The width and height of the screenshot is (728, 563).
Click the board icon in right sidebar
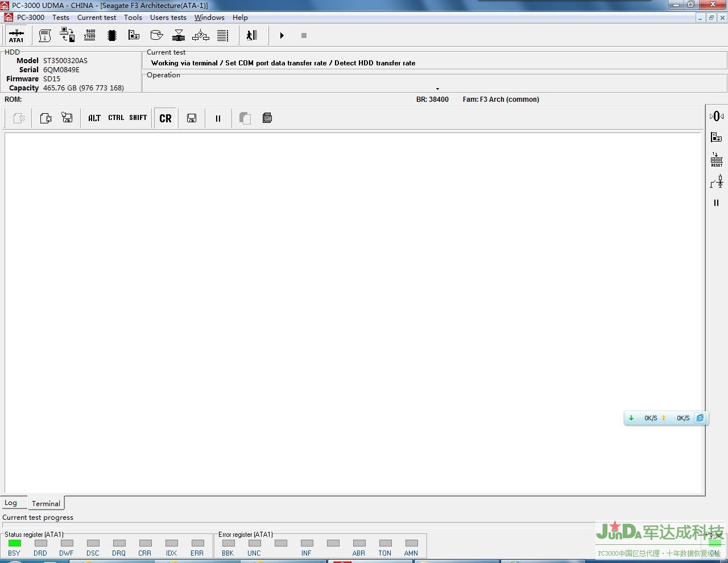pos(717,137)
